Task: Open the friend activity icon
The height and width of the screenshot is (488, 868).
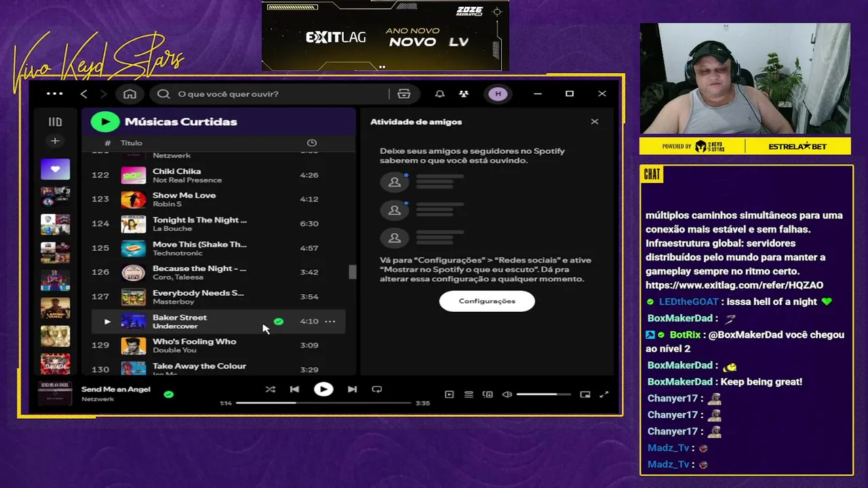Action: click(464, 94)
